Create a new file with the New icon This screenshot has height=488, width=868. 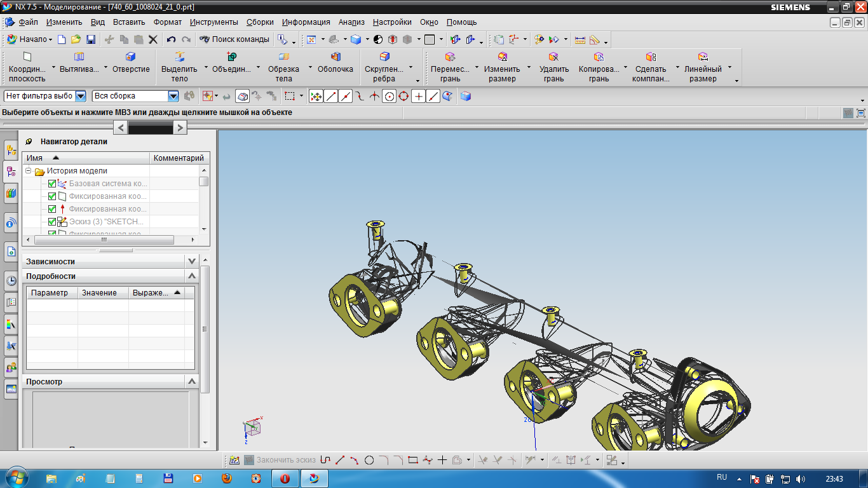pos(62,39)
